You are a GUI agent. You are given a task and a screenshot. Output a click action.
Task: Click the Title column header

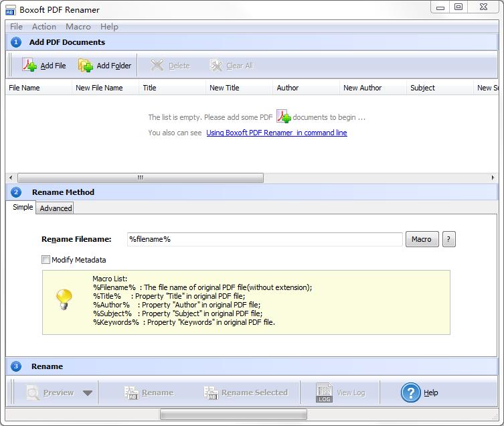click(x=172, y=88)
